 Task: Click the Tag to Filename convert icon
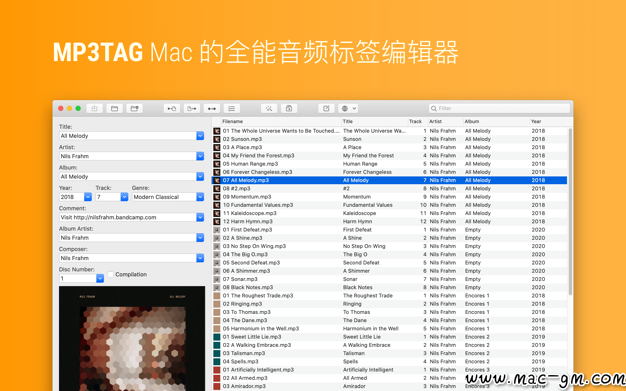pos(172,108)
